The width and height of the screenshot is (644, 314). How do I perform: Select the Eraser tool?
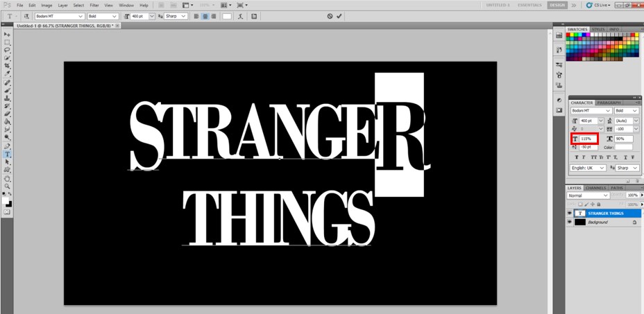point(7,114)
